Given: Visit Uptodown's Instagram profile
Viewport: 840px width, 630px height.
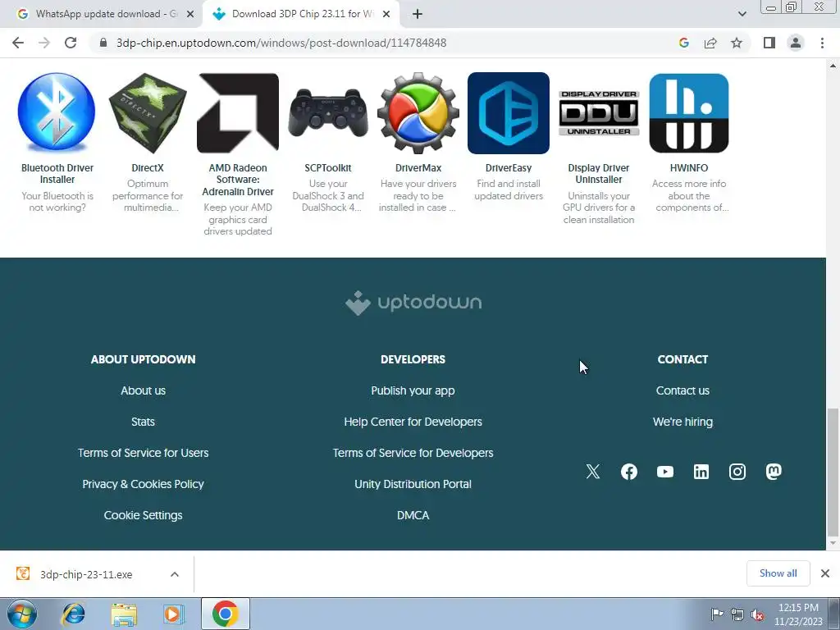Looking at the screenshot, I should pyautogui.click(x=737, y=472).
